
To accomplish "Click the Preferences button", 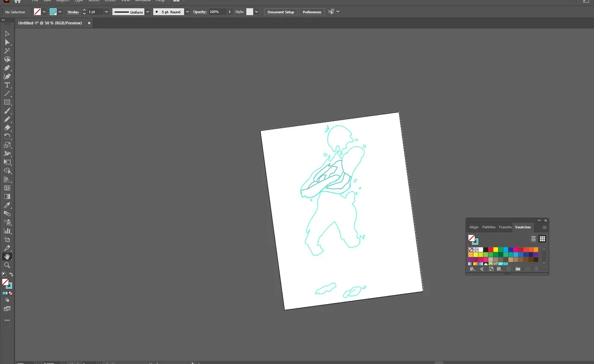I will (312, 12).
